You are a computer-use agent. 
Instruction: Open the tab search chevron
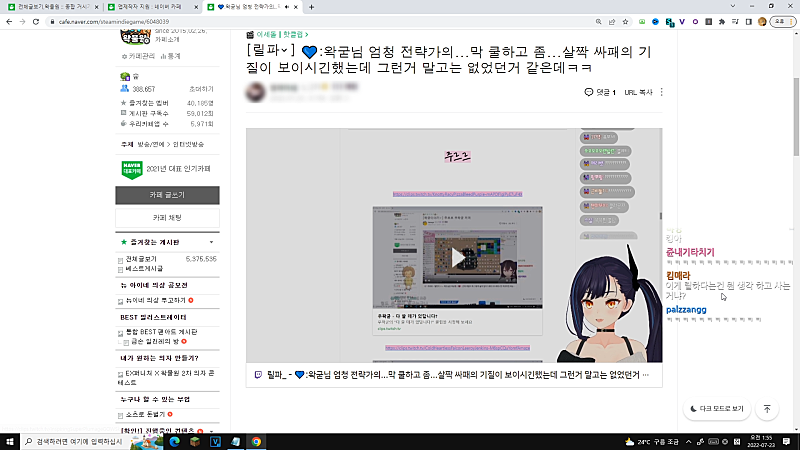(733, 6)
